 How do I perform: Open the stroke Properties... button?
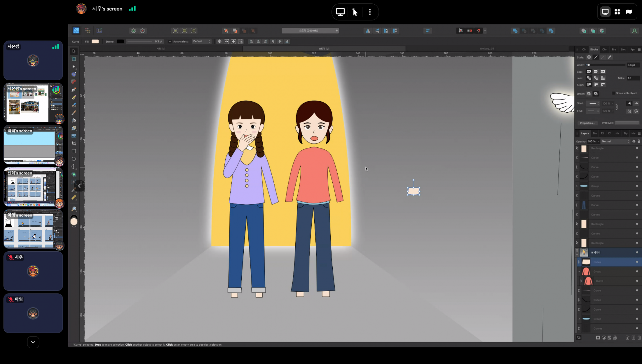[587, 123]
